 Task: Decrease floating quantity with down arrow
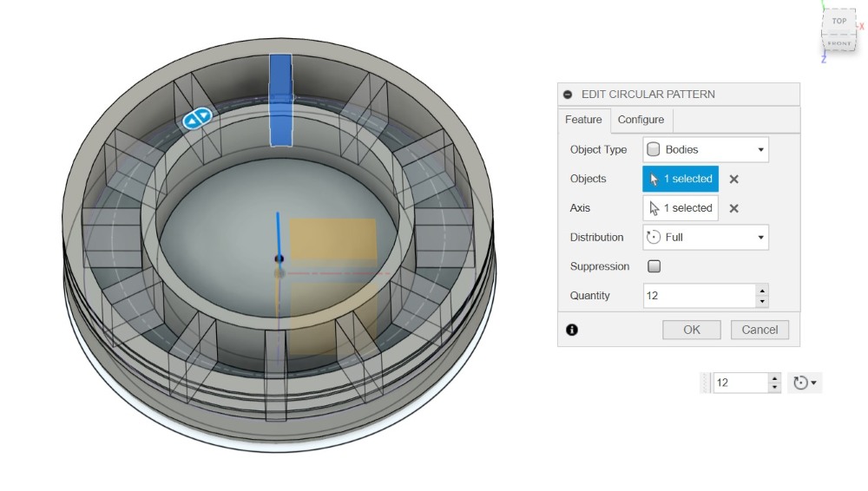(x=775, y=388)
